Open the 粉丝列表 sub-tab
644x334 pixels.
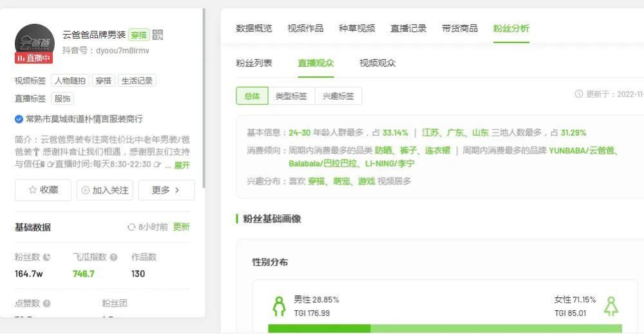[x=254, y=63]
